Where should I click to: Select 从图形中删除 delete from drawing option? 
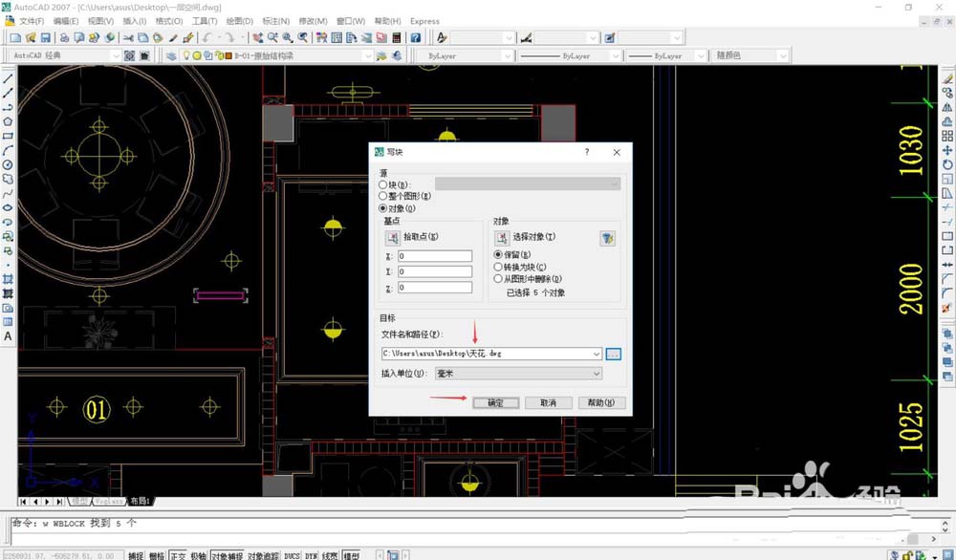(x=497, y=279)
